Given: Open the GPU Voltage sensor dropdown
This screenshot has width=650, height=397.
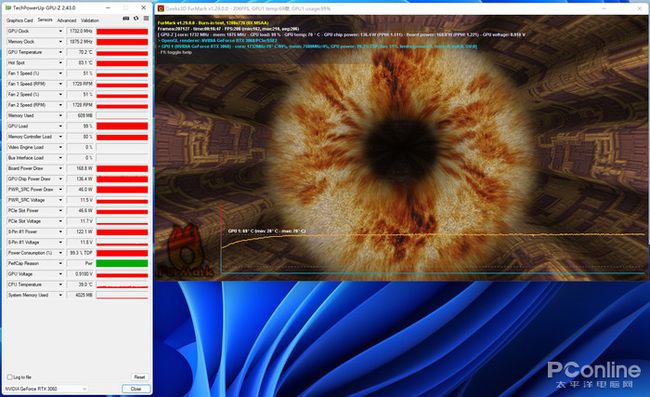Looking at the screenshot, I should pyautogui.click(x=61, y=274).
